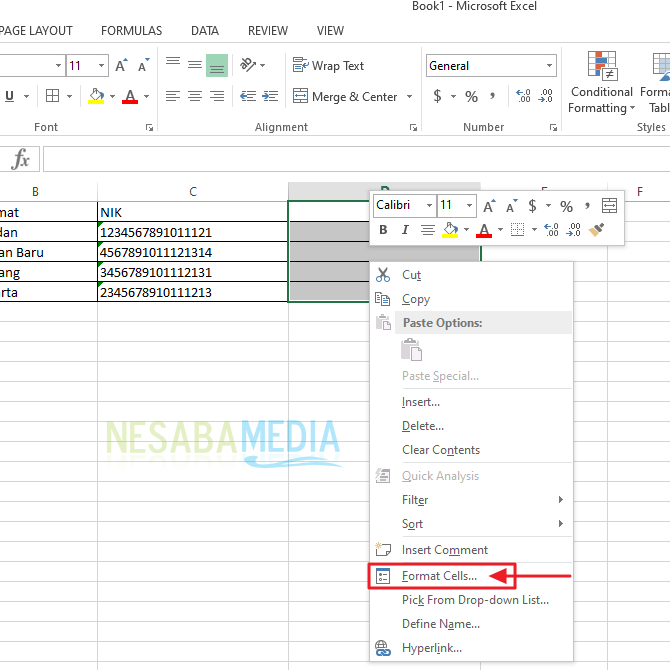Apply yellow fill color in ribbon

[x=96, y=96]
